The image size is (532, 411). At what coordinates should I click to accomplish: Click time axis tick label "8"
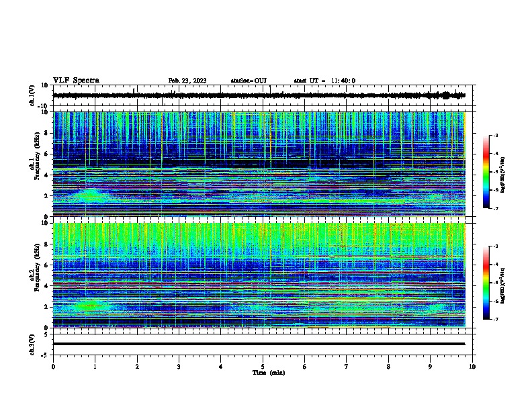pos(388,367)
